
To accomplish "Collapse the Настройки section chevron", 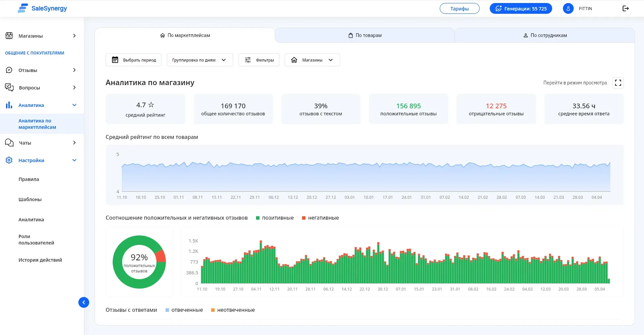I will (74, 160).
